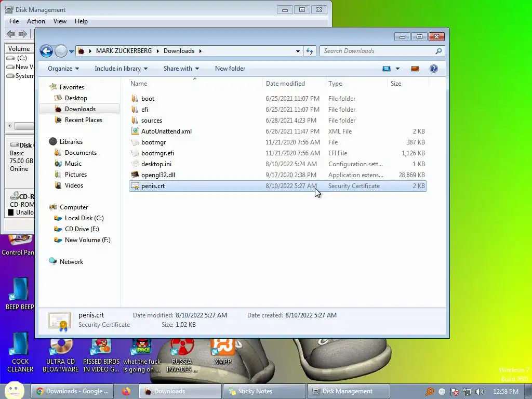Viewport: 532px width, 399px height.
Task: Click Back arrow in Disk Management toolbar
Action: [x=11, y=34]
